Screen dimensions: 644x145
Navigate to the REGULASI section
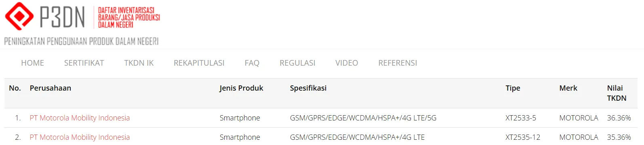(297, 63)
